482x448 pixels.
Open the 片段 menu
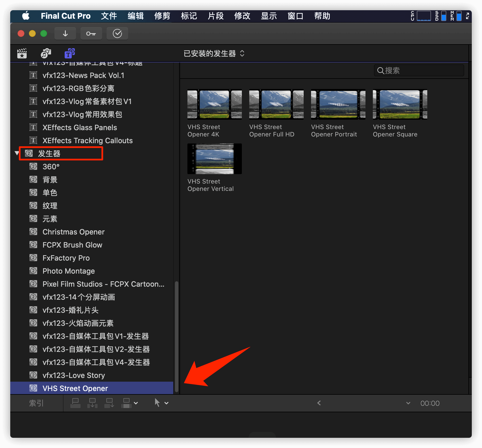[x=215, y=16]
